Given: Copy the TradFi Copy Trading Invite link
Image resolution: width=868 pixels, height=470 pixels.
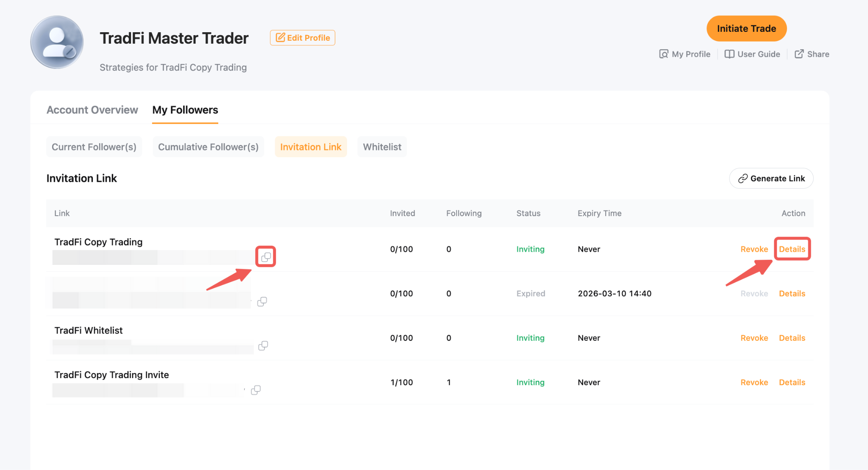Looking at the screenshot, I should (x=256, y=390).
